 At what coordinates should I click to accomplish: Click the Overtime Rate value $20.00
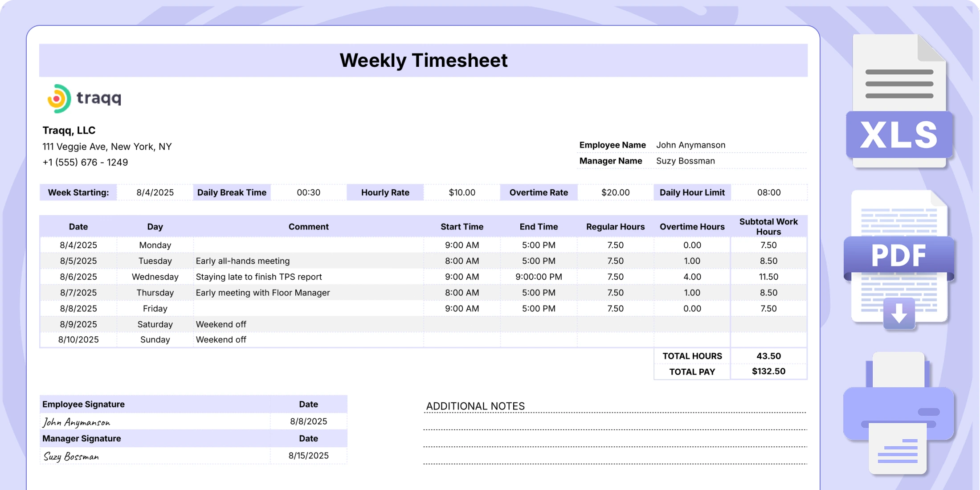click(615, 192)
